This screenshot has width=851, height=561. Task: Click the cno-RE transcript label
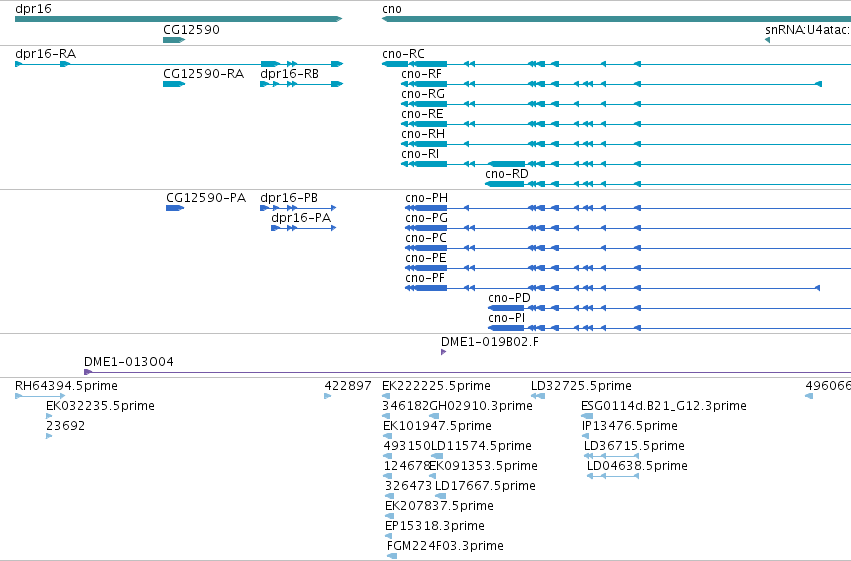point(422,114)
